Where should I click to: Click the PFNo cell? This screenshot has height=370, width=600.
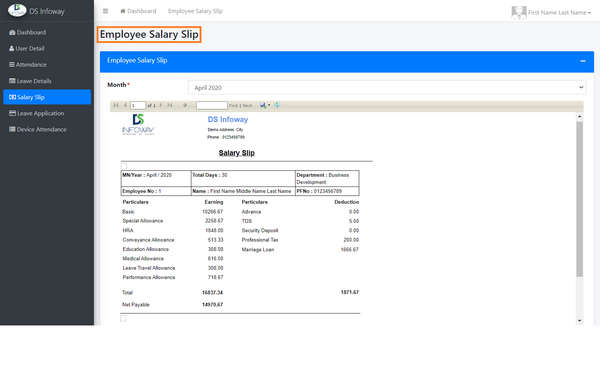point(327,191)
